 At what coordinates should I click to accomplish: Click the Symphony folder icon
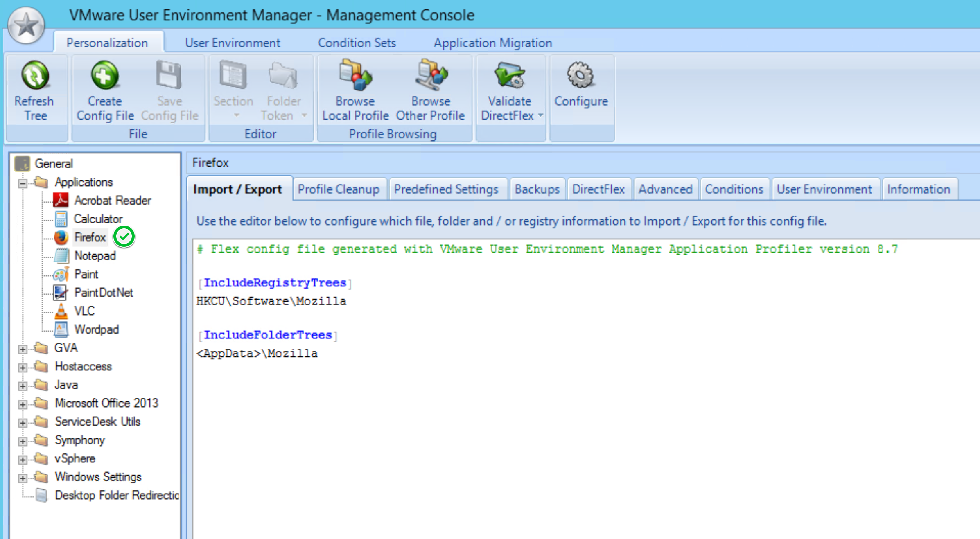[x=41, y=440]
